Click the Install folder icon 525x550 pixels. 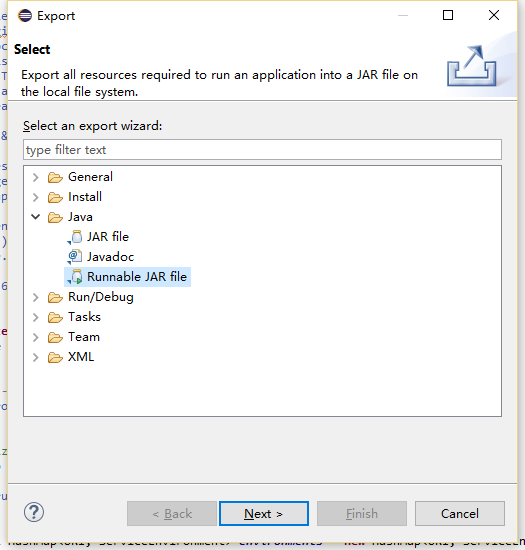coord(55,197)
